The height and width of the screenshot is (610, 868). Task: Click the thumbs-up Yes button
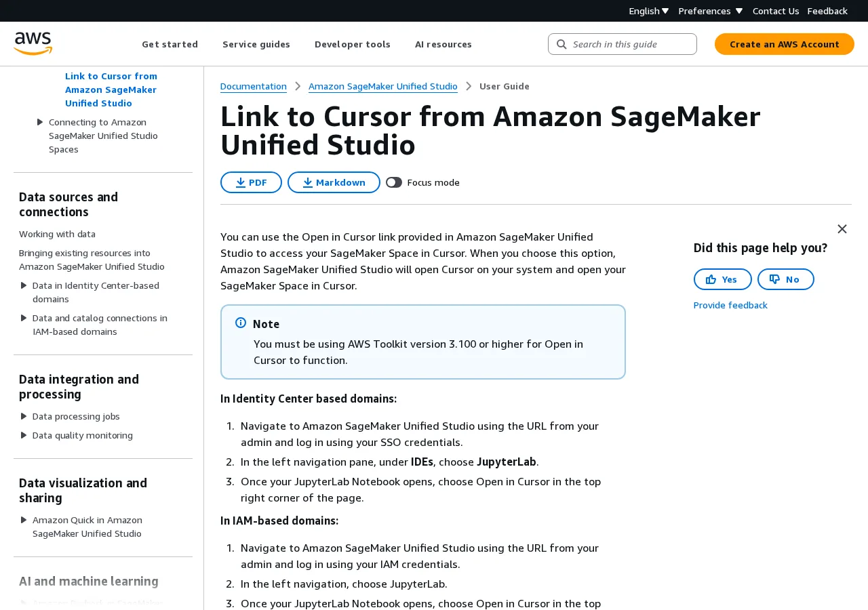point(722,279)
